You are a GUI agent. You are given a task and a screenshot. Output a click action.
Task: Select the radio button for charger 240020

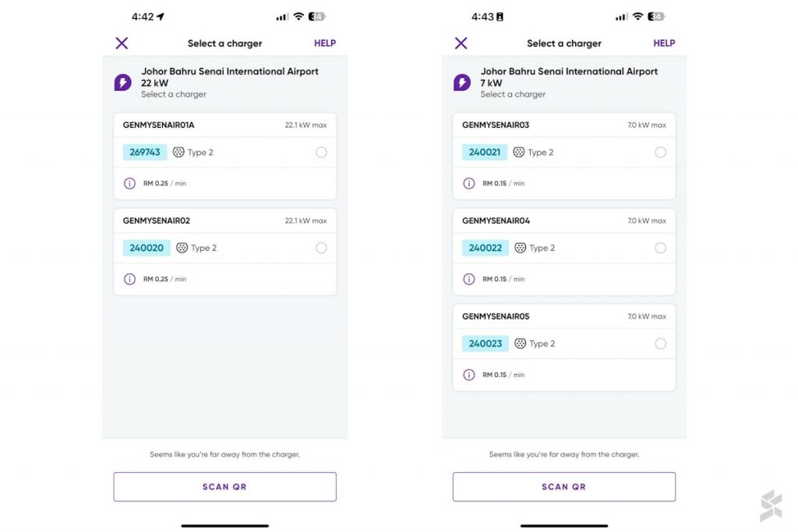click(321, 248)
